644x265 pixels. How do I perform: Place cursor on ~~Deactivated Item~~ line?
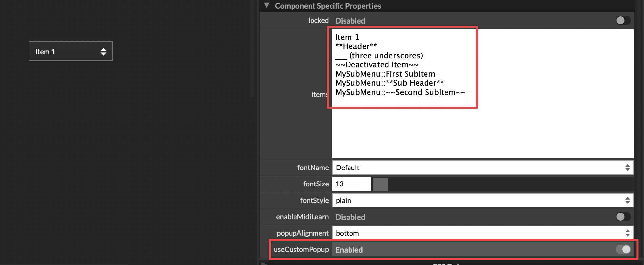[x=377, y=65]
